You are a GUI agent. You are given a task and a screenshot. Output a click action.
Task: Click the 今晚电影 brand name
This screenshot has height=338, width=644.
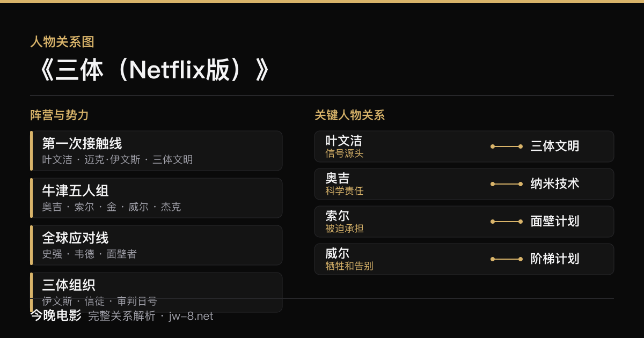point(56,316)
